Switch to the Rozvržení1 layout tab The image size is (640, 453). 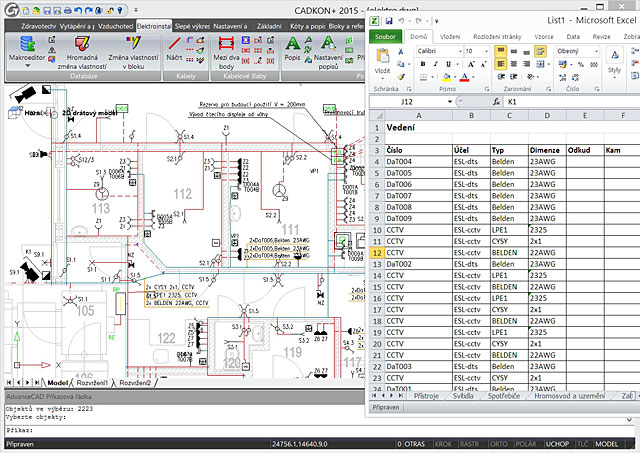92,383
